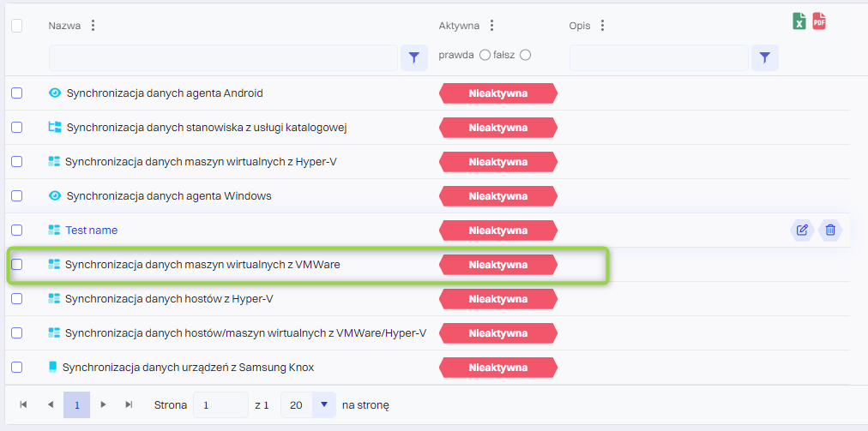Open the Aktywna column options menu

click(491, 26)
